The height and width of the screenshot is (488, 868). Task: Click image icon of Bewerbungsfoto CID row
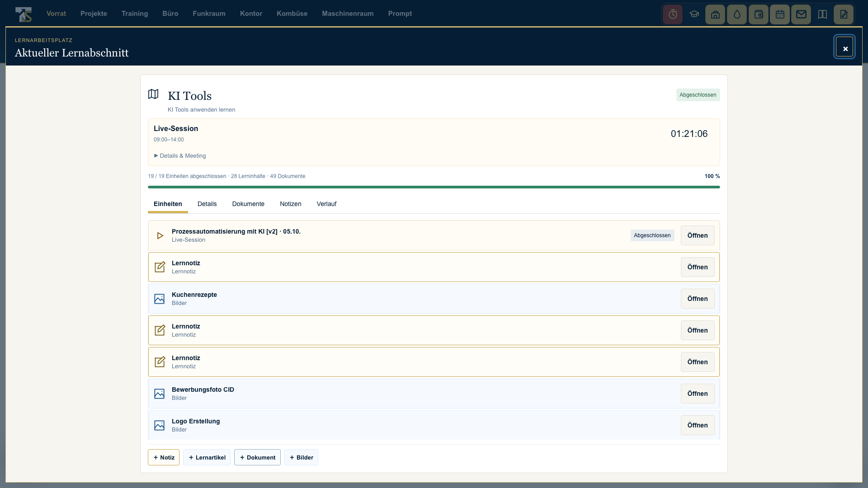160,394
